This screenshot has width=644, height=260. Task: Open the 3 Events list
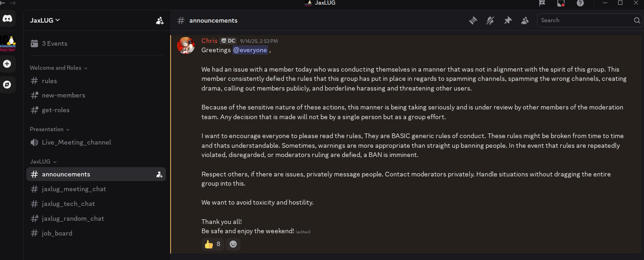[x=54, y=43]
